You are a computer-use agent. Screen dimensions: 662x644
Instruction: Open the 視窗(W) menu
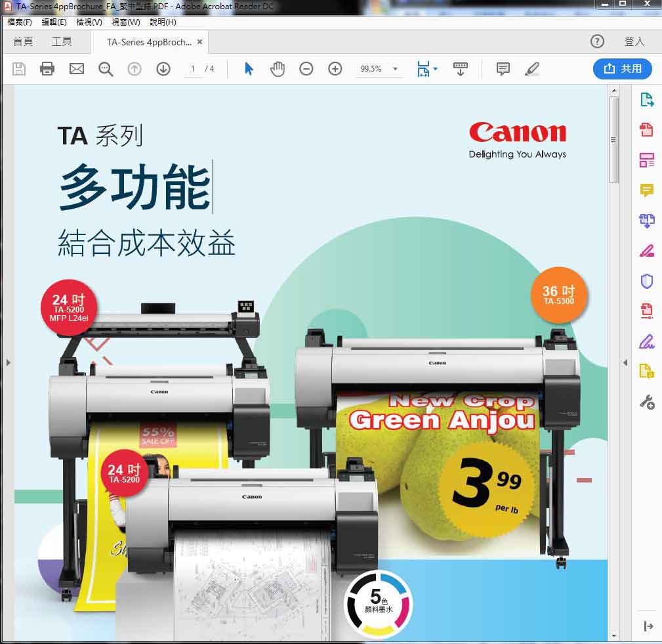tap(126, 22)
